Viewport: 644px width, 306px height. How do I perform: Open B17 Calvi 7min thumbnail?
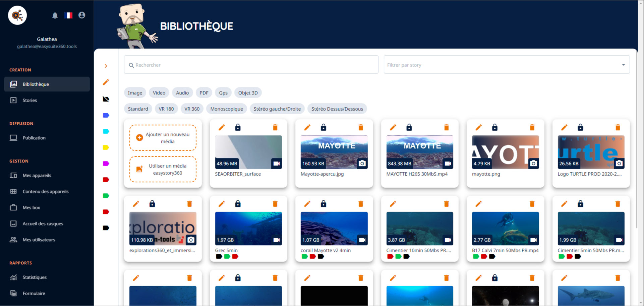click(x=505, y=228)
